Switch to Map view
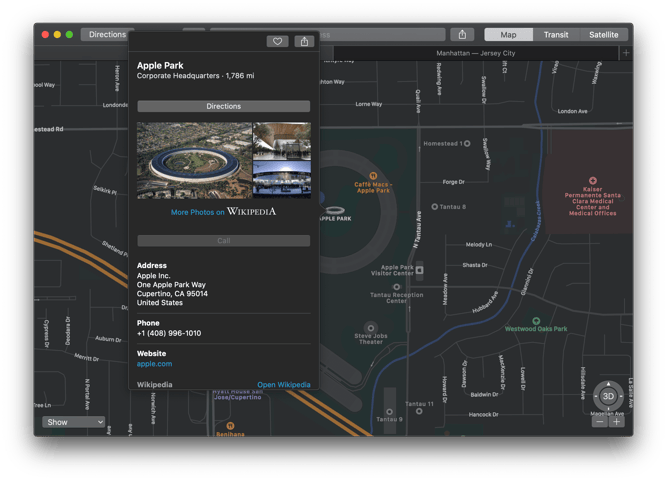This screenshot has width=667, height=481. 508,34
